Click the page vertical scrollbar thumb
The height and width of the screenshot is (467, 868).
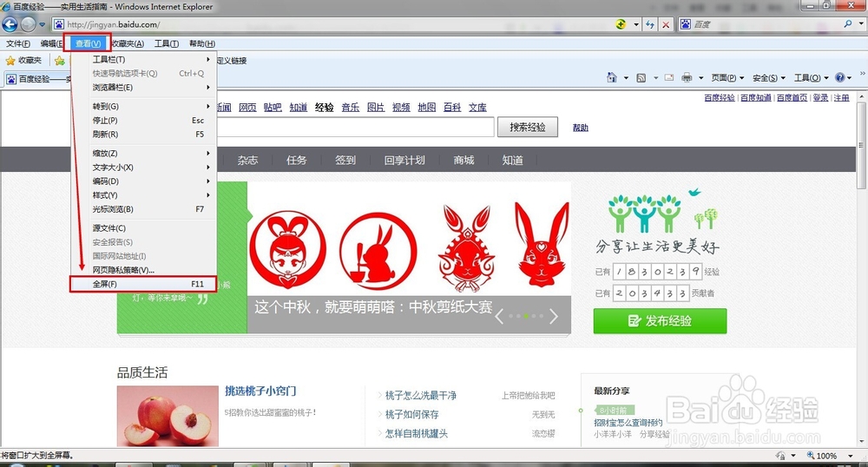(x=861, y=145)
